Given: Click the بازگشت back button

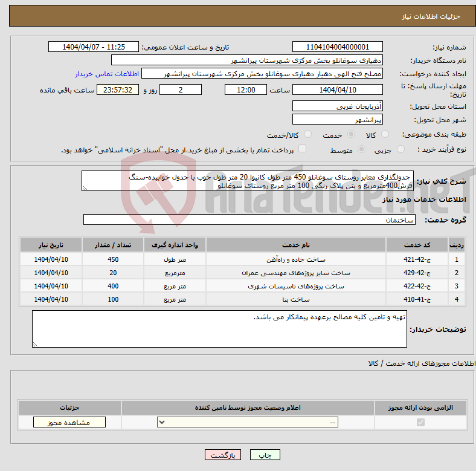Looking at the screenshot, I should click(x=223, y=455).
